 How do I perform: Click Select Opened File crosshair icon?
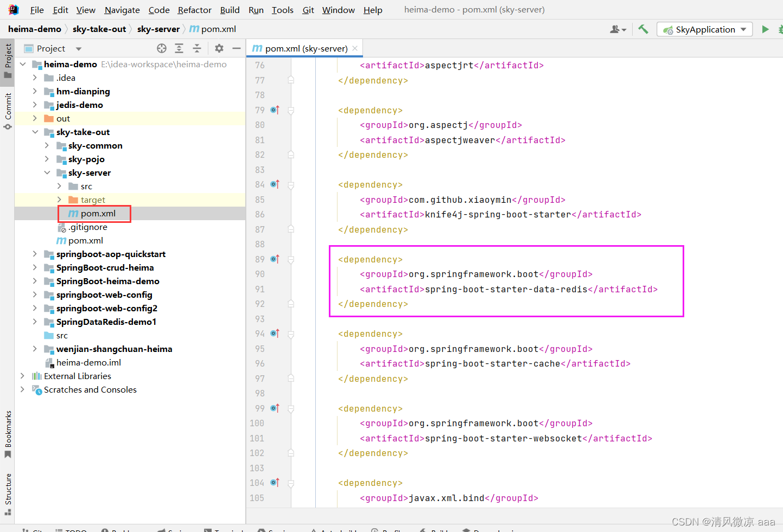(162, 48)
